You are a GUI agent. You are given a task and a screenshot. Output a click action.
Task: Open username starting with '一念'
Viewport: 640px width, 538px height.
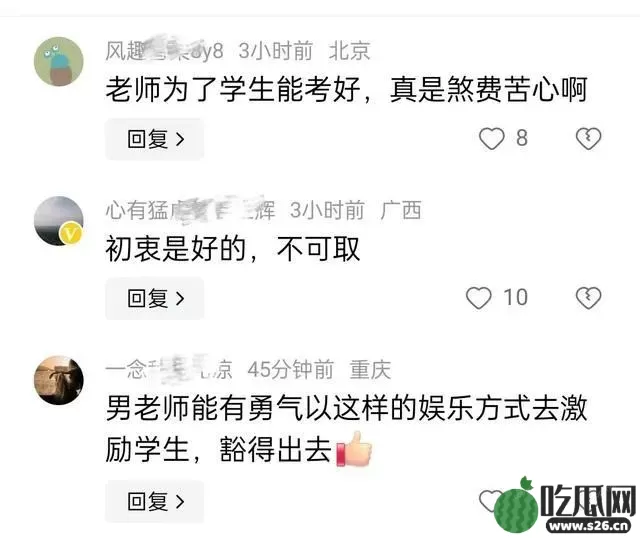click(x=169, y=369)
